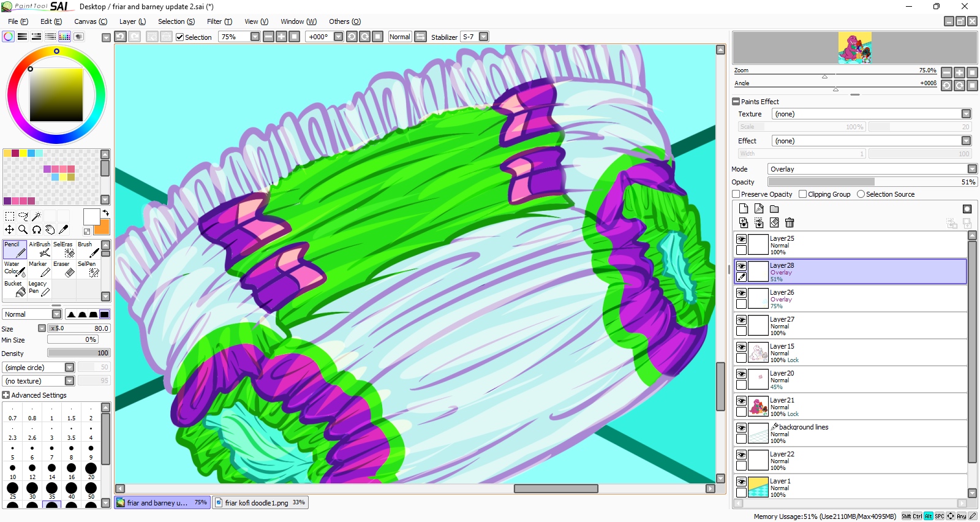Click the Eyedropper color picker tool
The image size is (980, 522).
(x=63, y=230)
